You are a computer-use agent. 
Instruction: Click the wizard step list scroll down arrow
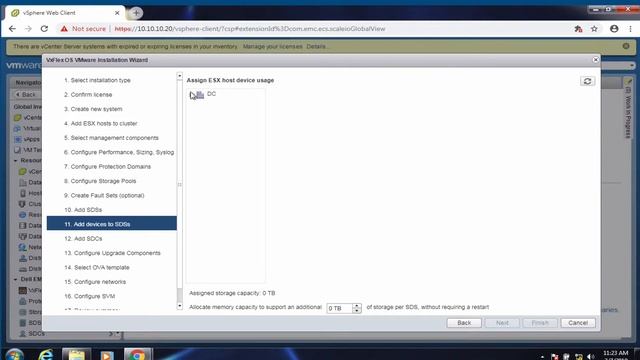(x=180, y=306)
